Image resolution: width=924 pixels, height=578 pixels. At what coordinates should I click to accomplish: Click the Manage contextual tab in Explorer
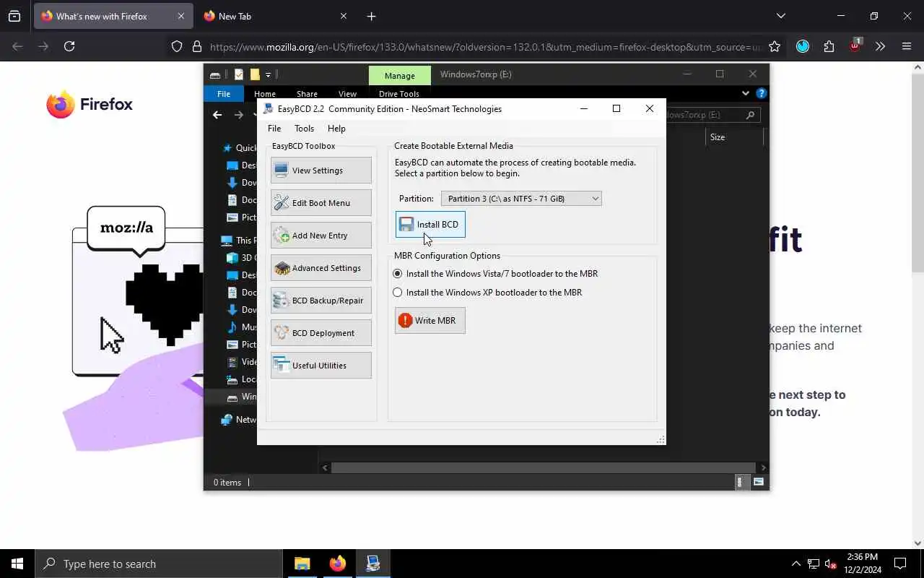(399, 76)
